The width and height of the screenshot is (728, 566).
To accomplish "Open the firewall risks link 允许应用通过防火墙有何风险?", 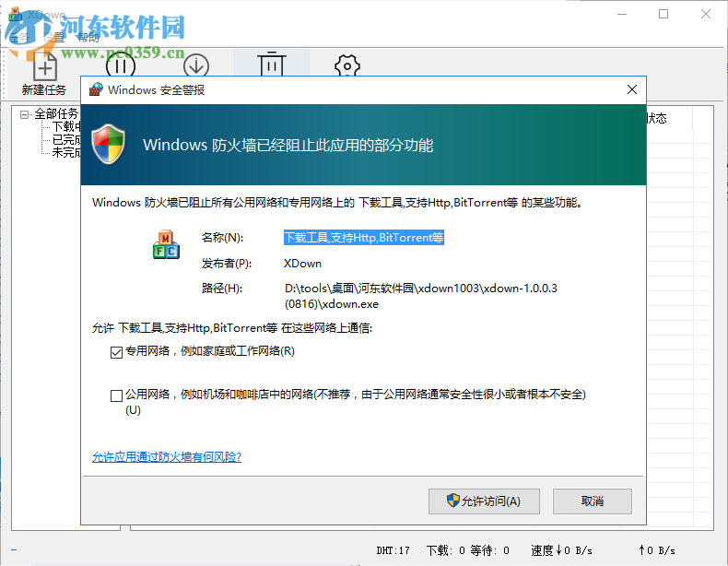I will coord(167,457).
